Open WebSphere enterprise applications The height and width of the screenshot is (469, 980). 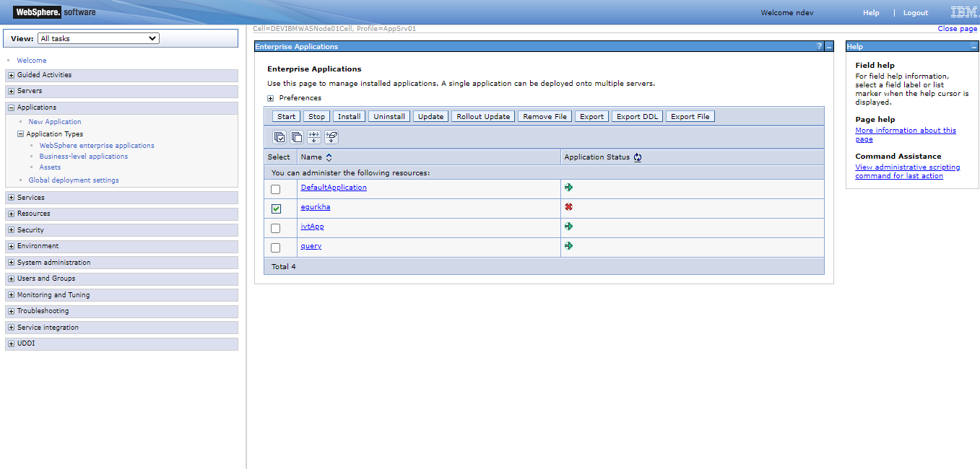click(x=97, y=146)
